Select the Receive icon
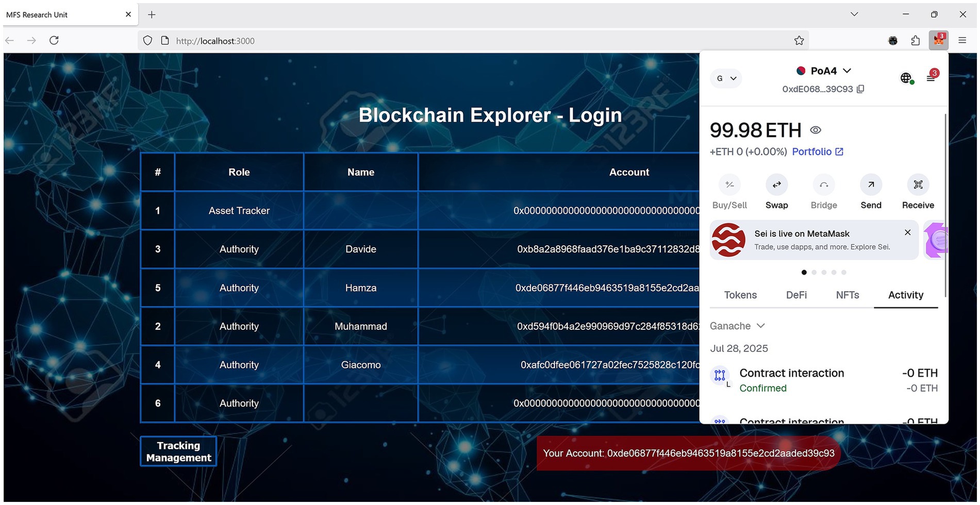The image size is (980, 505). click(x=917, y=184)
